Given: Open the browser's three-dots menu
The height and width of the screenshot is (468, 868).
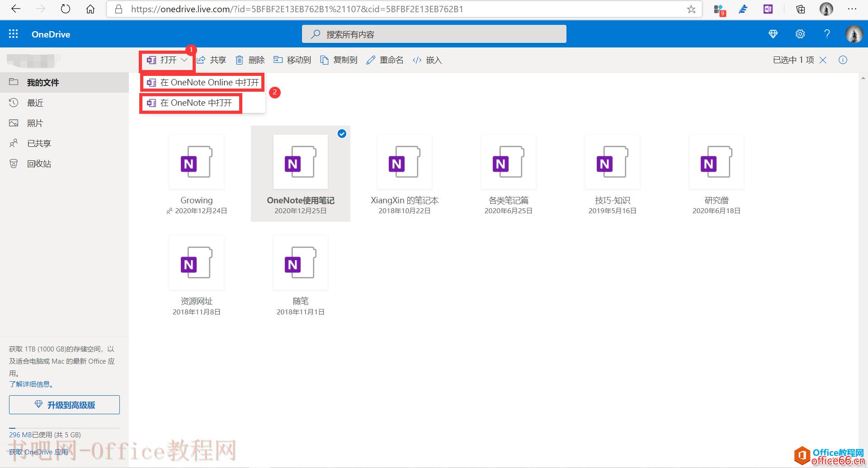Looking at the screenshot, I should tap(852, 9).
